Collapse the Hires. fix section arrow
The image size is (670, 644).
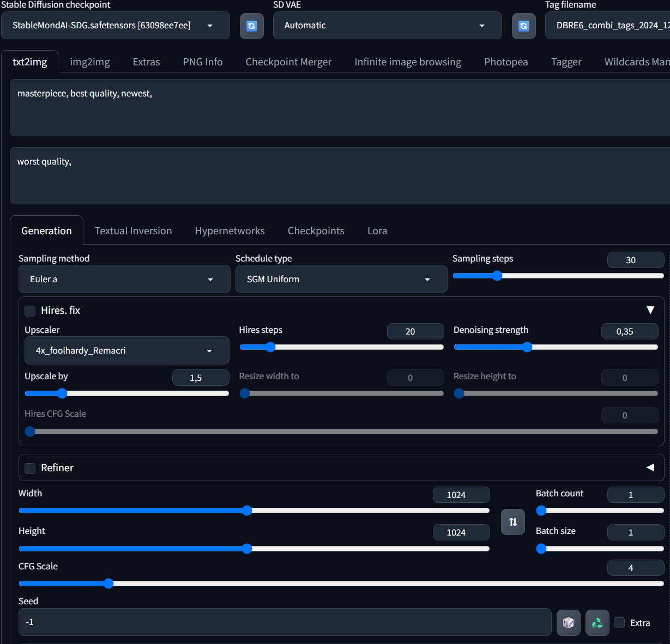650,310
